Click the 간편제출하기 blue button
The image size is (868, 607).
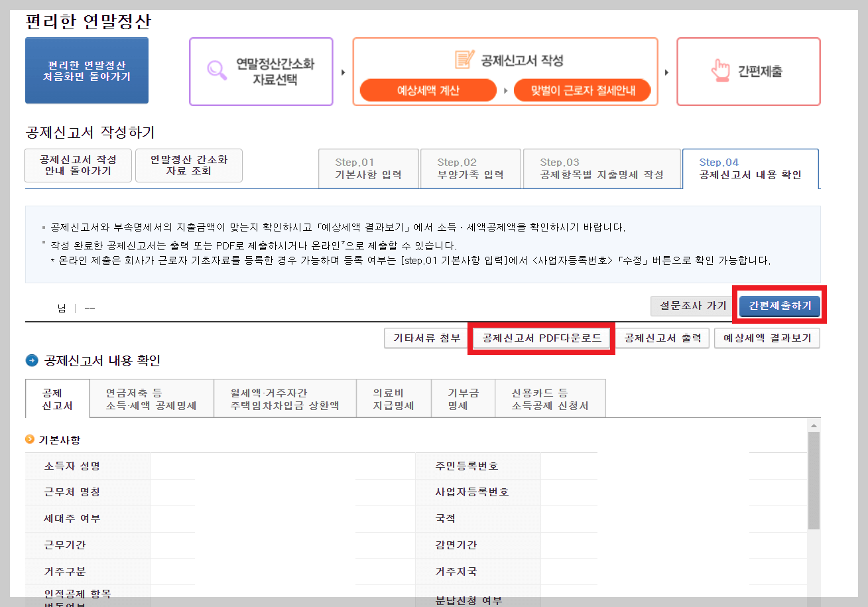tap(780, 306)
